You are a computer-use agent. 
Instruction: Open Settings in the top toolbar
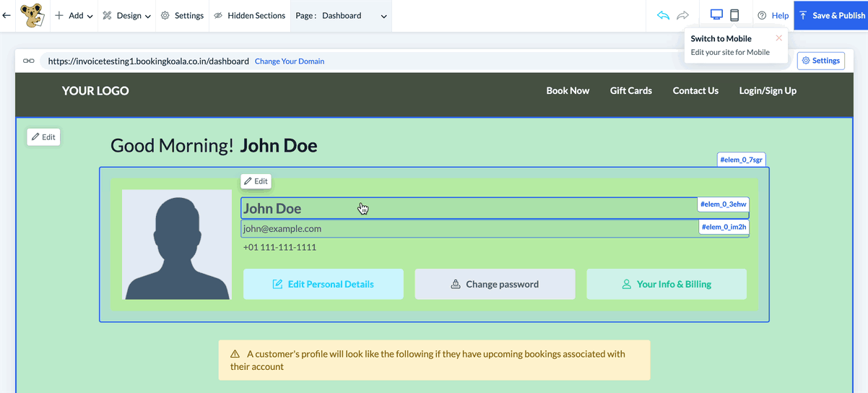click(x=182, y=15)
